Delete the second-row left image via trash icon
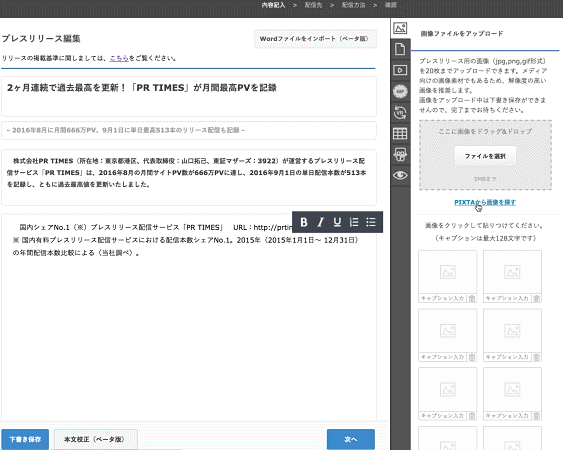The image size is (563, 450). [472, 357]
